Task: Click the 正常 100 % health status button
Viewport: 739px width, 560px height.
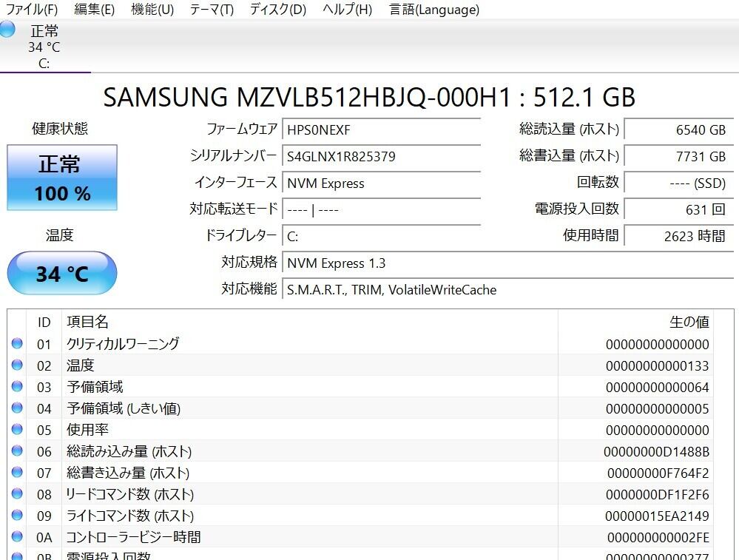Action: 62,178
